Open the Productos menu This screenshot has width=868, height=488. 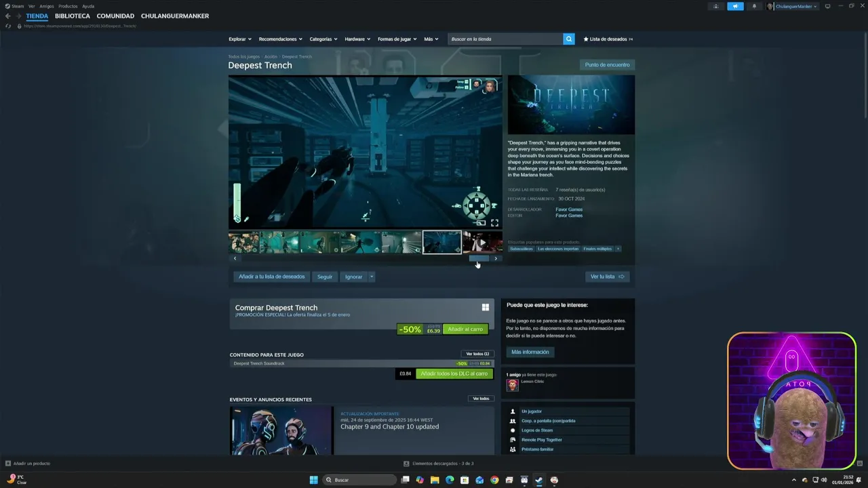(x=68, y=6)
